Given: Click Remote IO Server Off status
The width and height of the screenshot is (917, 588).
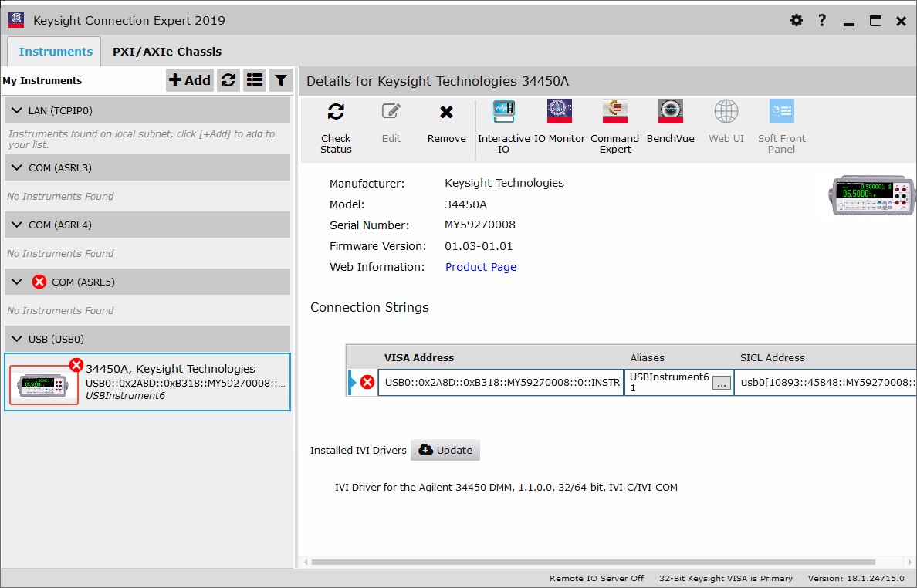Looking at the screenshot, I should pos(597,578).
